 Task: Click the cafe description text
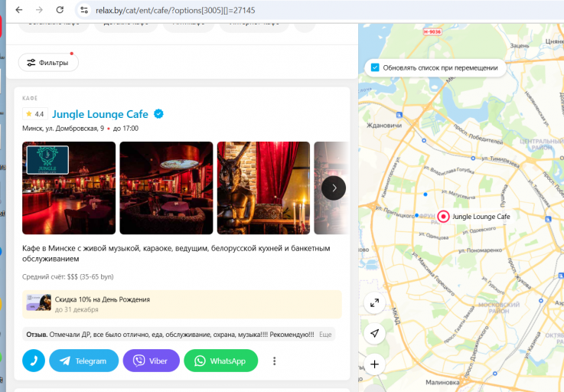coord(176,253)
